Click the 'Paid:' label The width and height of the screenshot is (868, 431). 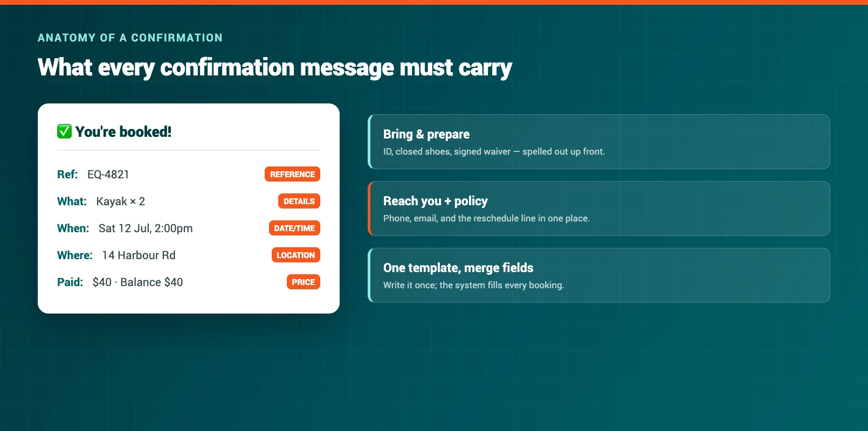70,282
